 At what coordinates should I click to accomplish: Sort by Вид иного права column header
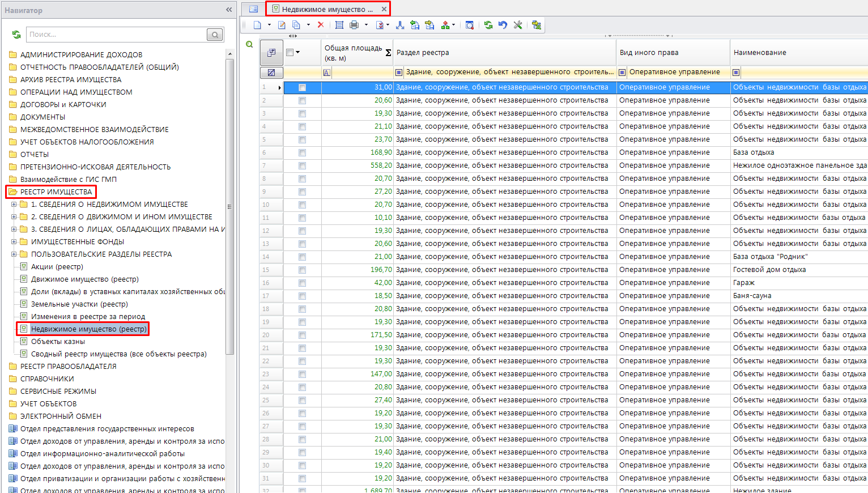point(673,53)
